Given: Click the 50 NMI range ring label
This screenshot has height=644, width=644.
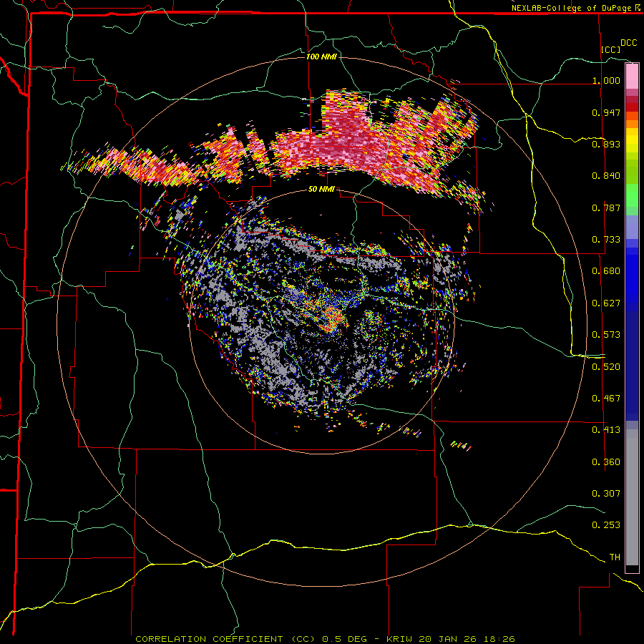Looking at the screenshot, I should point(321,189).
